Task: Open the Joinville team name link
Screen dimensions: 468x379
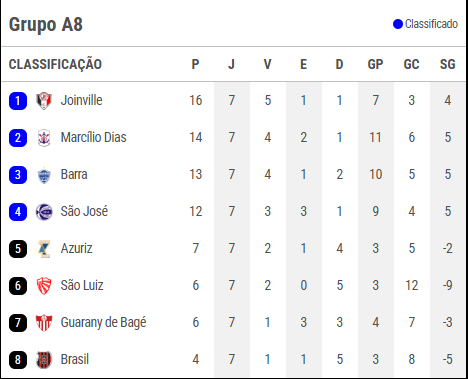Action: (x=81, y=100)
